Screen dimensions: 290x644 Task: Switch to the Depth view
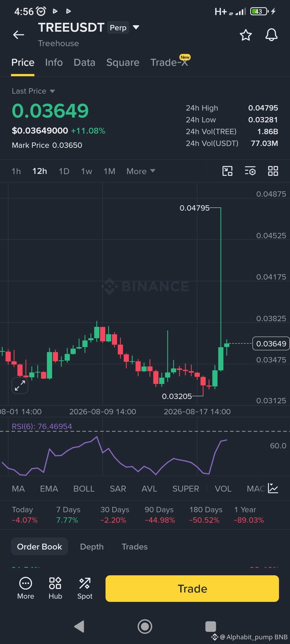click(x=92, y=547)
